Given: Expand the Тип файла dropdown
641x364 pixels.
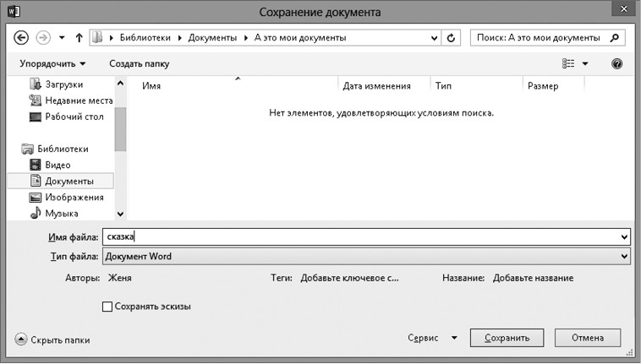Looking at the screenshot, I should [x=625, y=256].
